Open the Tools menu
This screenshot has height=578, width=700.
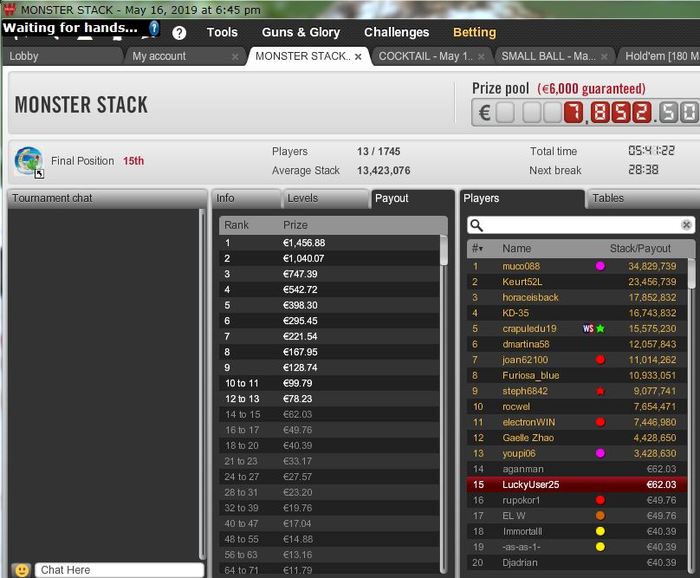(222, 32)
